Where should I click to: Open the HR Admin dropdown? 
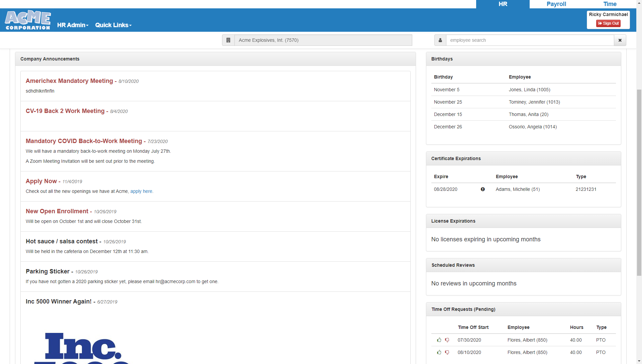[72, 25]
